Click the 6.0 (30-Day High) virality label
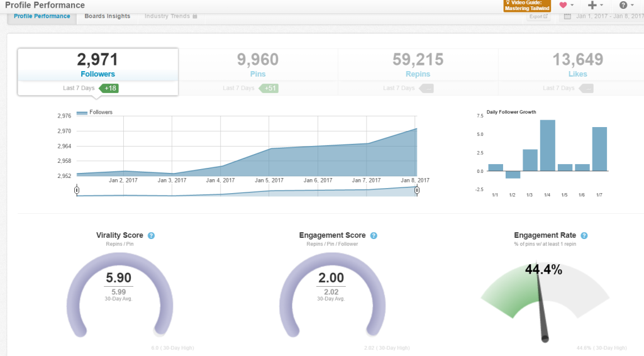Image resolution: width=644 pixels, height=356 pixels. pos(172,348)
